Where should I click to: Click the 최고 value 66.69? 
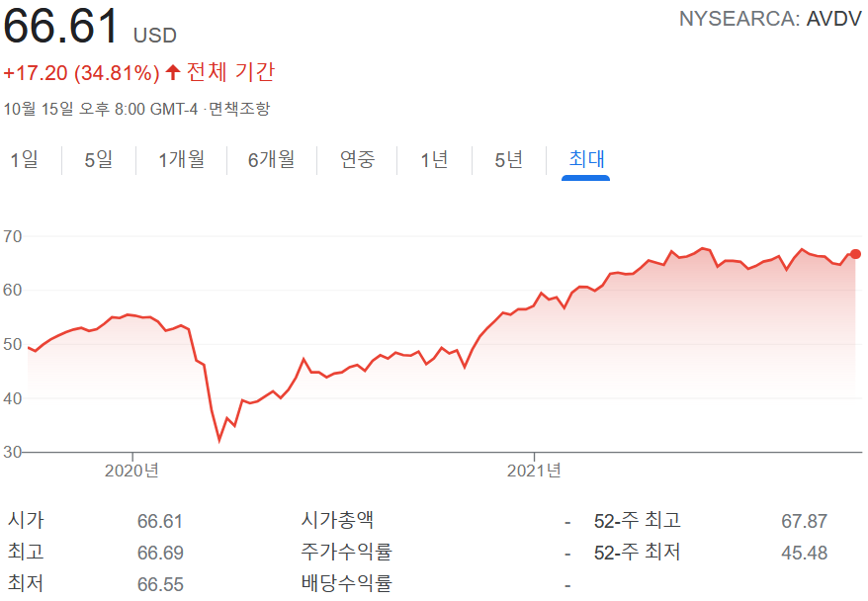[160, 553]
